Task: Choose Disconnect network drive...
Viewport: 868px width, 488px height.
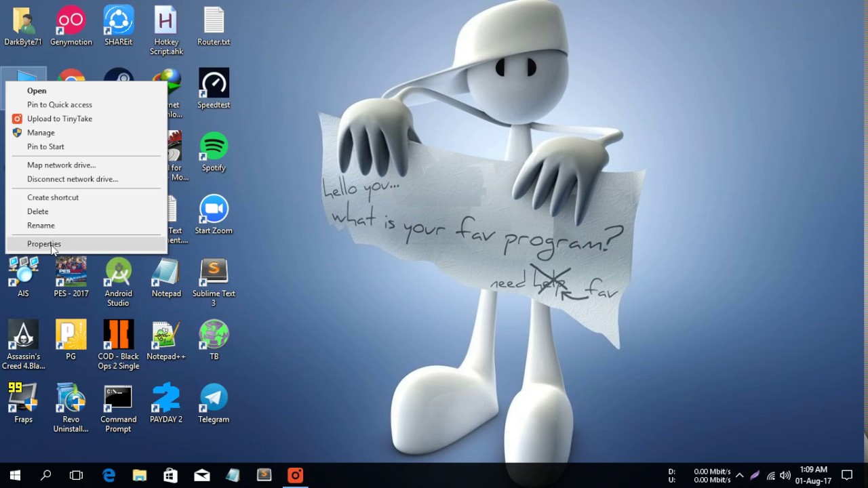Action: [x=86, y=179]
